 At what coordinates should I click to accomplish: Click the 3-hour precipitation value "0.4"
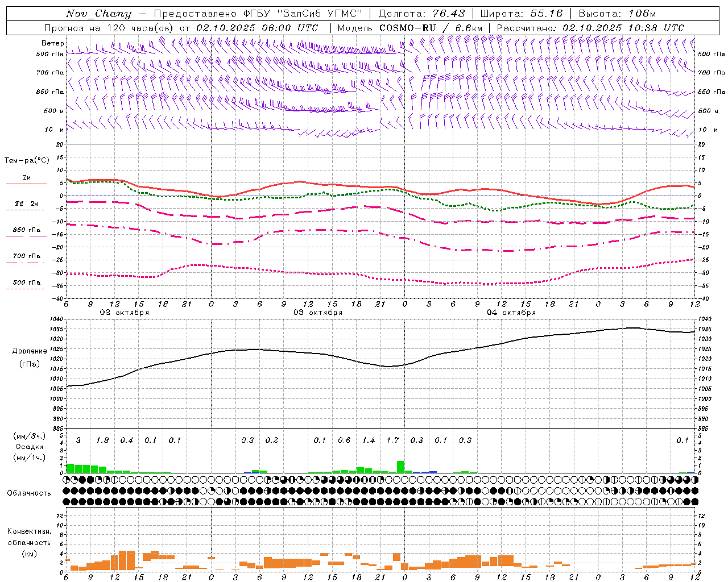(126, 440)
